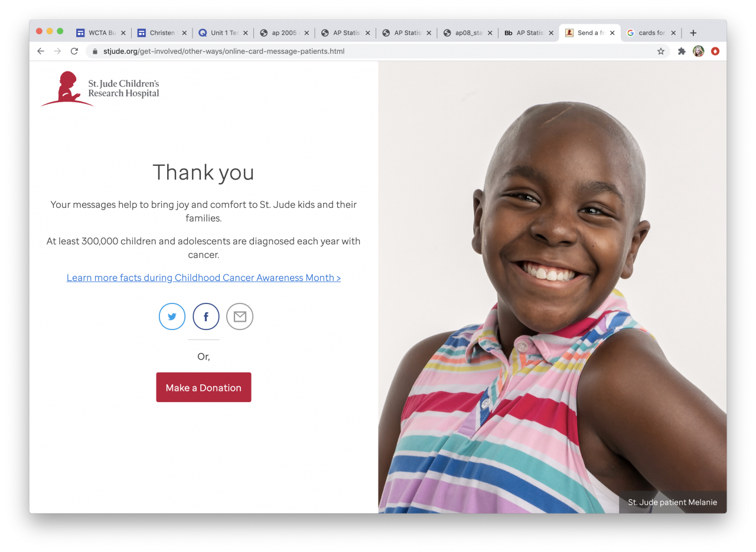Close the Send a free card tab
This screenshot has height=552, width=756.
pyautogui.click(x=612, y=33)
